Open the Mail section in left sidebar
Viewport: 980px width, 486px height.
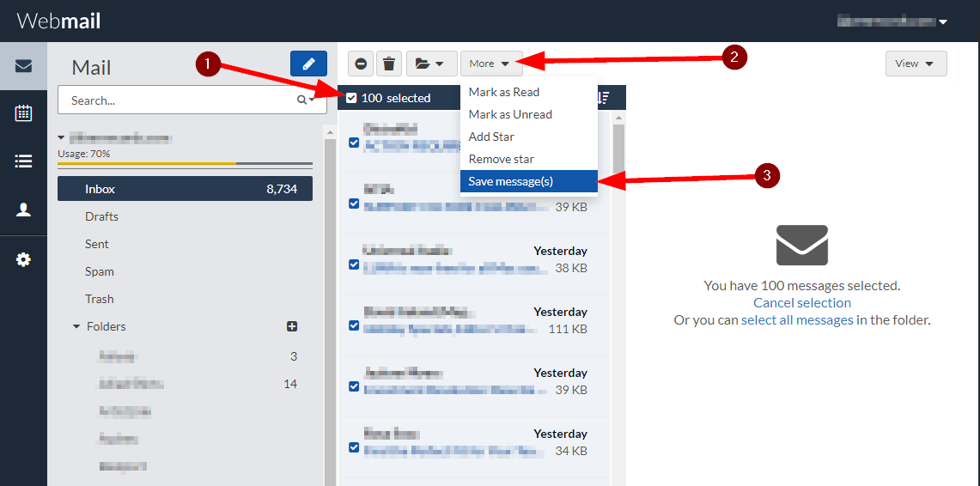point(23,66)
